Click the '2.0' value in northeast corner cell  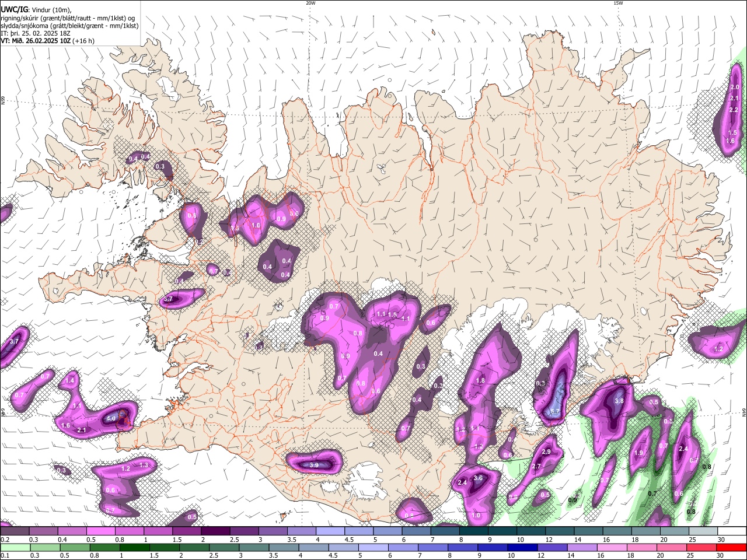pyautogui.click(x=735, y=87)
